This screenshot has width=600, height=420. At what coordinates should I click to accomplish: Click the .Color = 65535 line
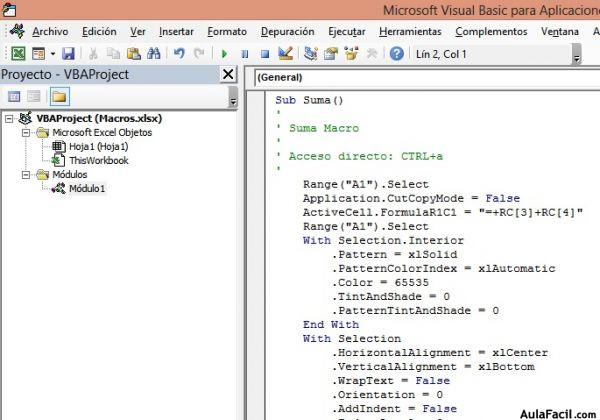pos(380,283)
